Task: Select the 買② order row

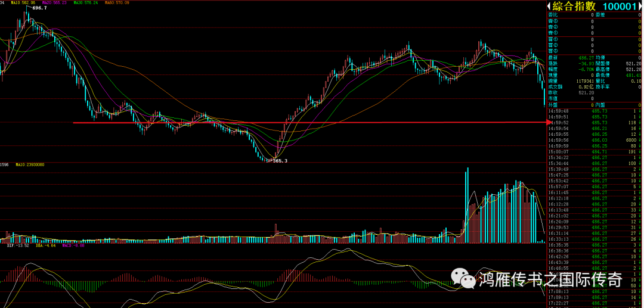Action: click(x=595, y=45)
